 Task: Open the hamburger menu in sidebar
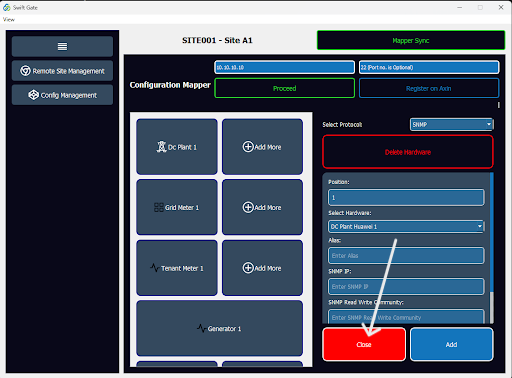(x=62, y=46)
